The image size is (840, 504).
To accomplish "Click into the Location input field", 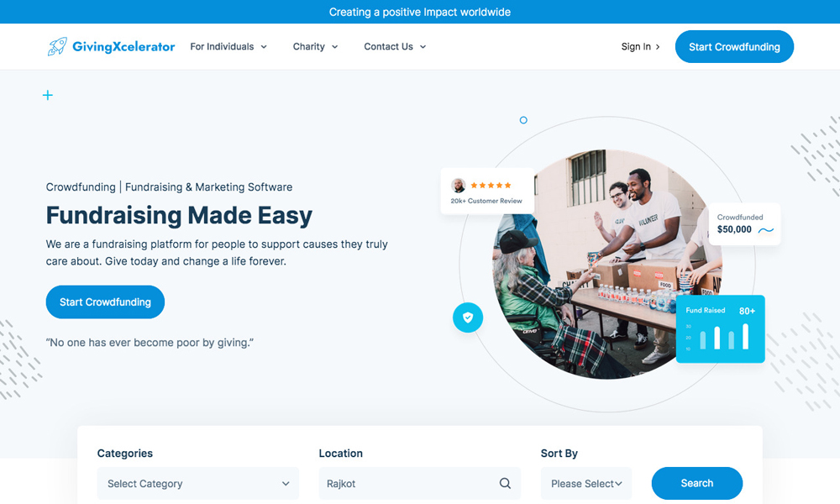I will pyautogui.click(x=407, y=484).
